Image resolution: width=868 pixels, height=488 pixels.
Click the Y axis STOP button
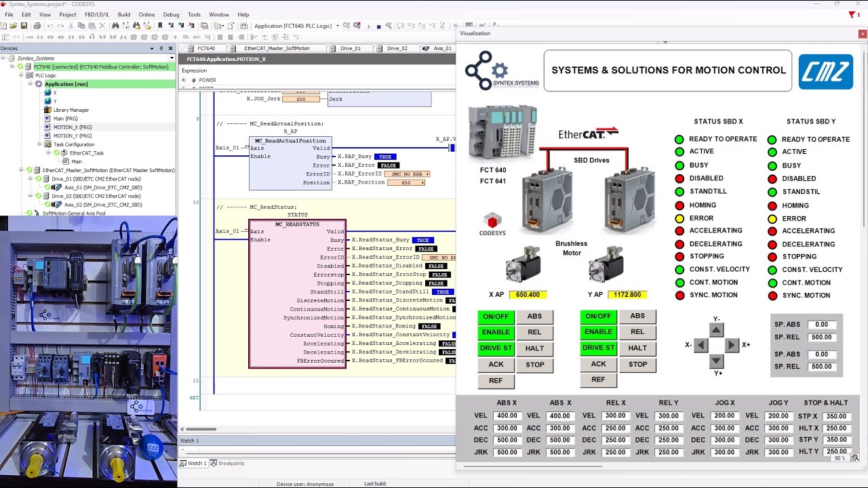coord(637,364)
